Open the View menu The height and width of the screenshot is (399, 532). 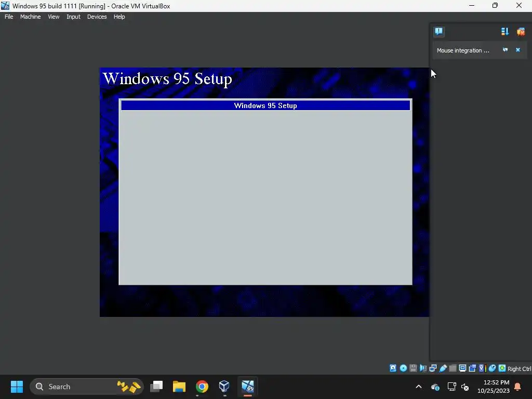coord(54,17)
